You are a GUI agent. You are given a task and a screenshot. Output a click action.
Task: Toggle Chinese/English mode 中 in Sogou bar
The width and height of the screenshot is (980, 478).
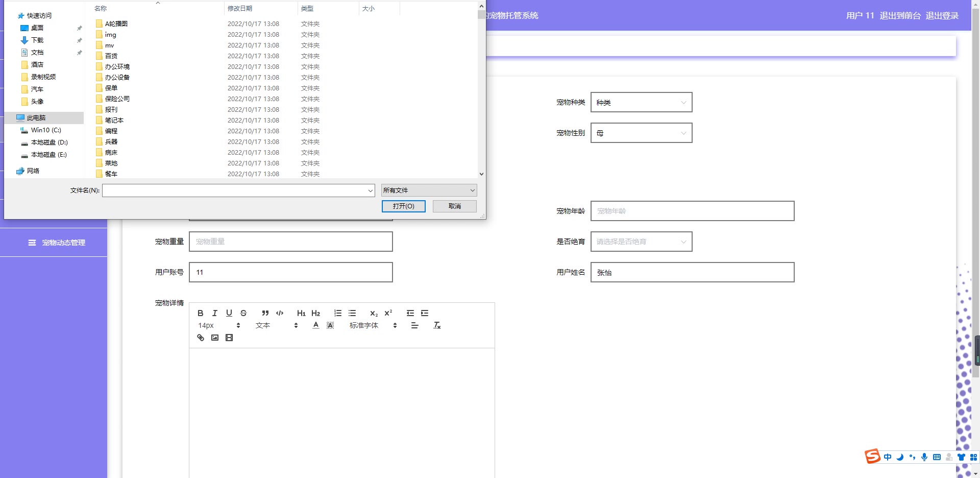[888, 457]
